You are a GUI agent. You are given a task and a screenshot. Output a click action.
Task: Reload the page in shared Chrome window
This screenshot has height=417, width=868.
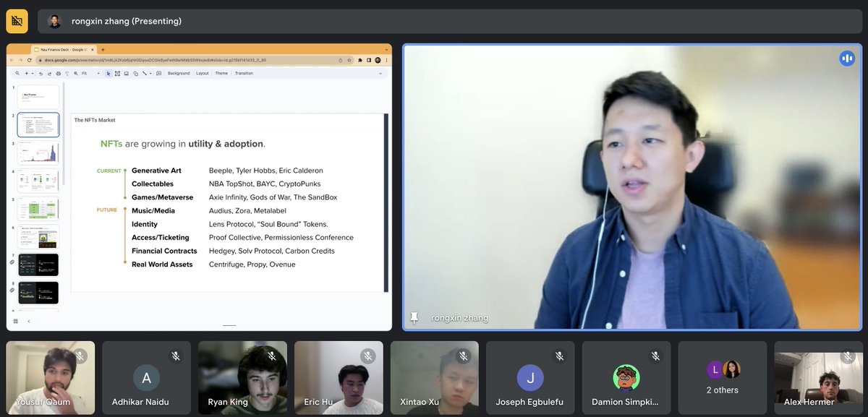click(x=30, y=60)
